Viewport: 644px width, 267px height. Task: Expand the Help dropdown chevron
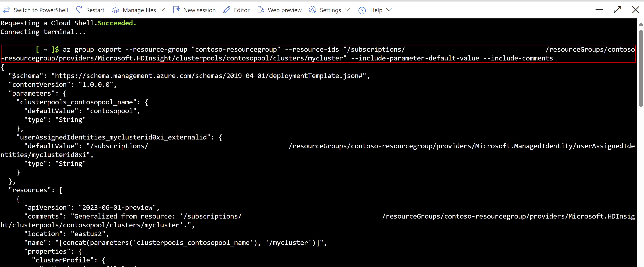389,10
